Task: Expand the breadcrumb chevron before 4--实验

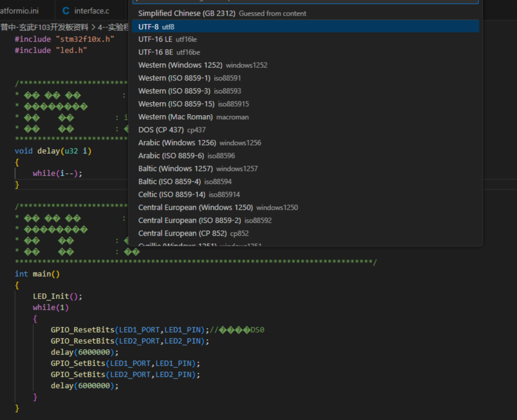Action: pos(93,27)
